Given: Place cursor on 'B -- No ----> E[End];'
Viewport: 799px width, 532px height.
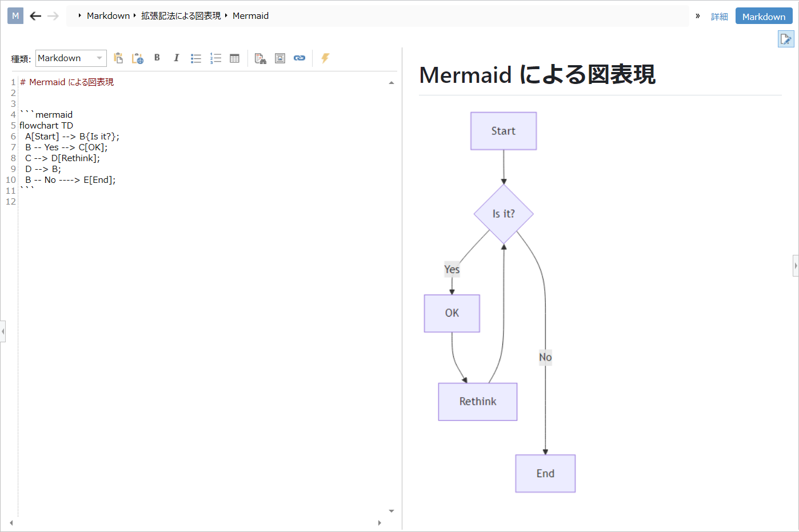Looking at the screenshot, I should (x=70, y=180).
